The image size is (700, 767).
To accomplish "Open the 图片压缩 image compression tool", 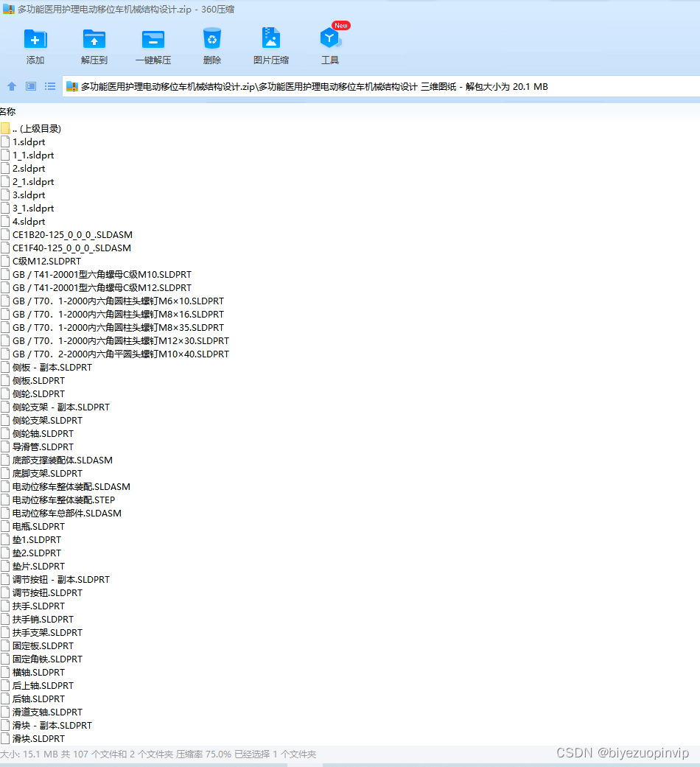I will coord(270,38).
